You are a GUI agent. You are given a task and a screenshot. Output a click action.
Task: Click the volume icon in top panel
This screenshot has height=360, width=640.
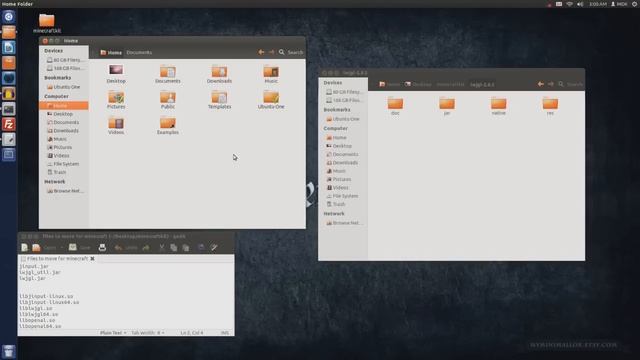(x=580, y=4)
